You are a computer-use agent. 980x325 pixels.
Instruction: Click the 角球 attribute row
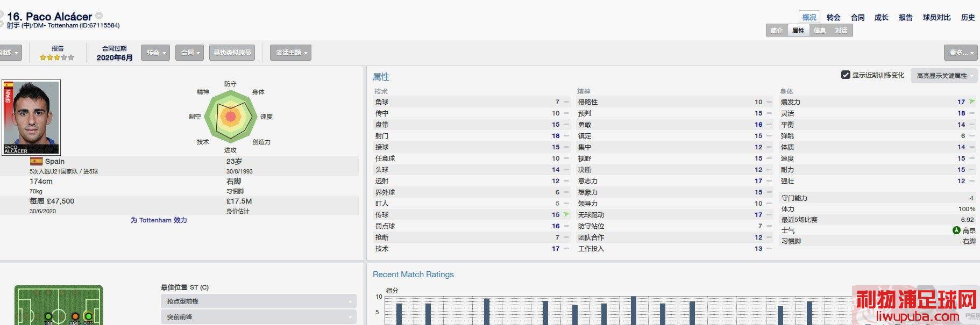[472, 102]
